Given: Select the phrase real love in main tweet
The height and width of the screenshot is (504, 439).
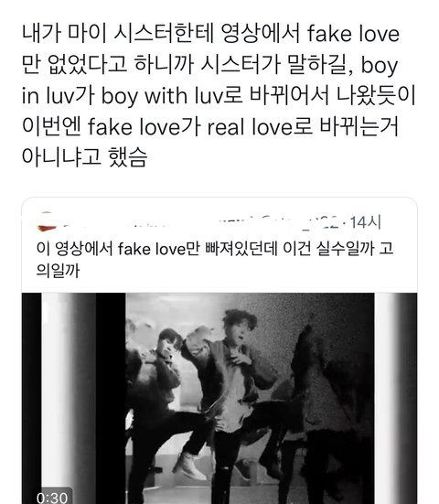Looking at the screenshot, I should tap(249, 127).
